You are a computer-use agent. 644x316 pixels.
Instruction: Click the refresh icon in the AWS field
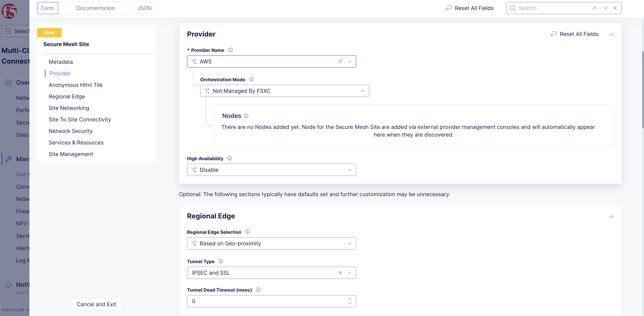[x=340, y=61]
